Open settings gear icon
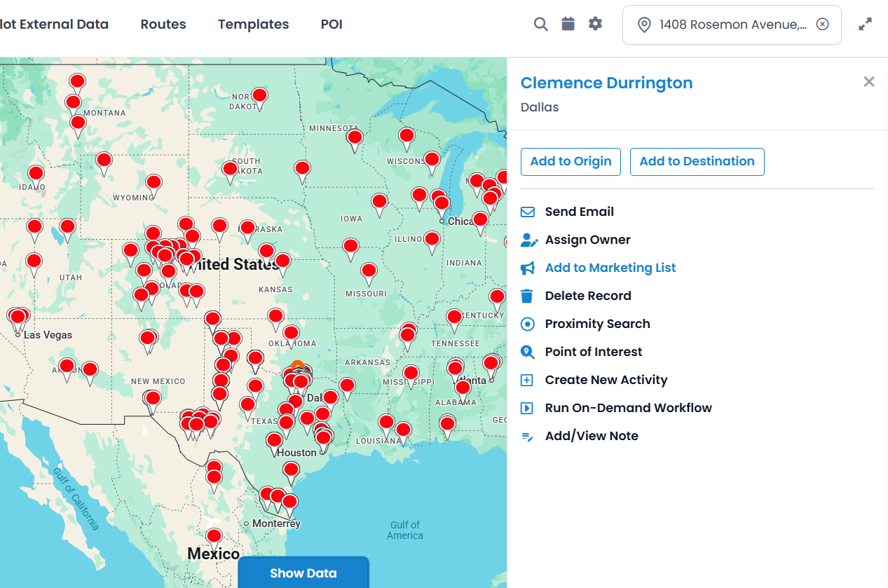The width and height of the screenshot is (888, 588). point(595,25)
